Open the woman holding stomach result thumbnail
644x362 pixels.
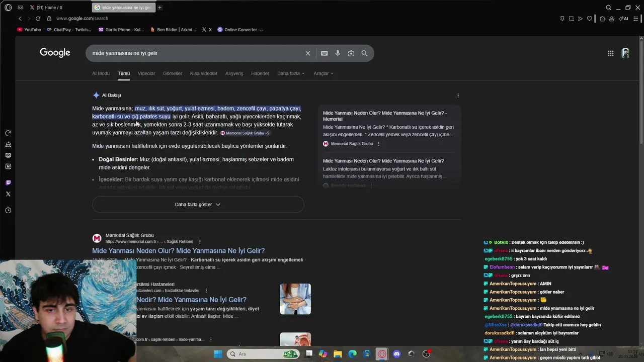point(295,299)
